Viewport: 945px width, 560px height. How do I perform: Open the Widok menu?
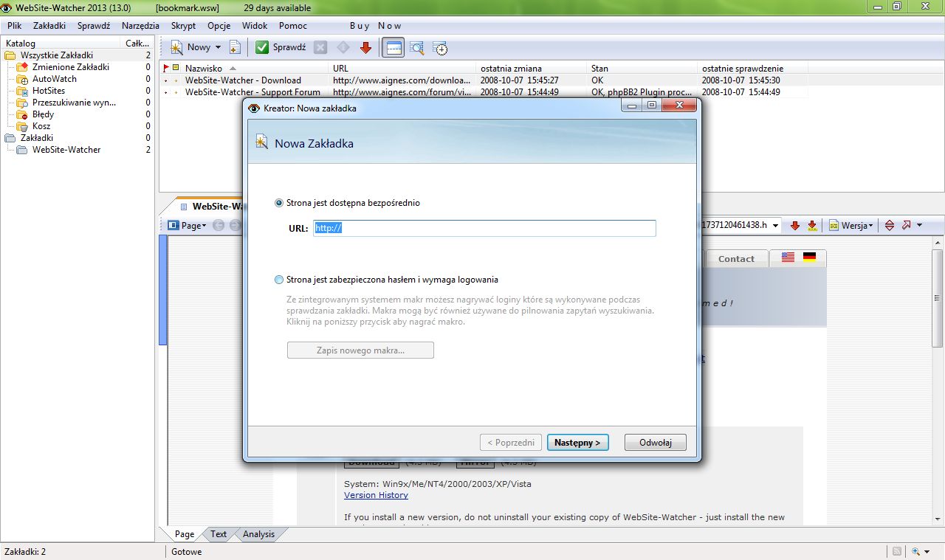coord(255,26)
